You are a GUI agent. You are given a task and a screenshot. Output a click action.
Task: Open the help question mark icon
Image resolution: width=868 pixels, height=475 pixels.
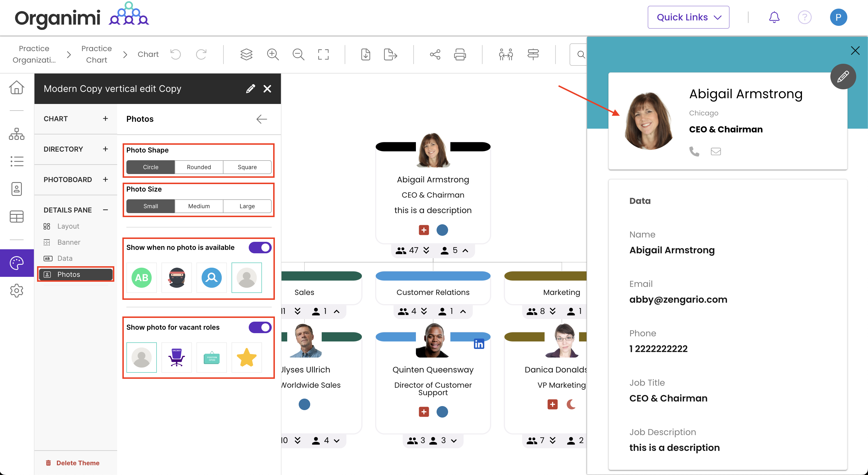(x=805, y=17)
